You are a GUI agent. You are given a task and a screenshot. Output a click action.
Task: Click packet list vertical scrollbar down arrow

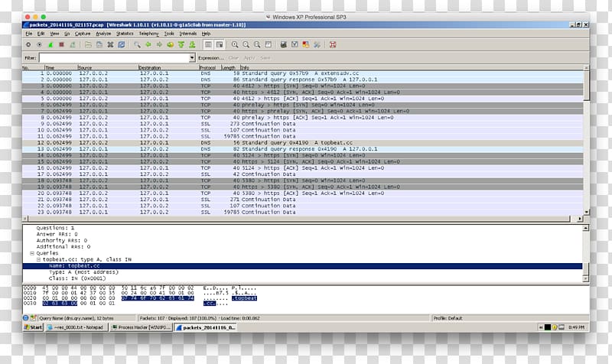[586, 212]
